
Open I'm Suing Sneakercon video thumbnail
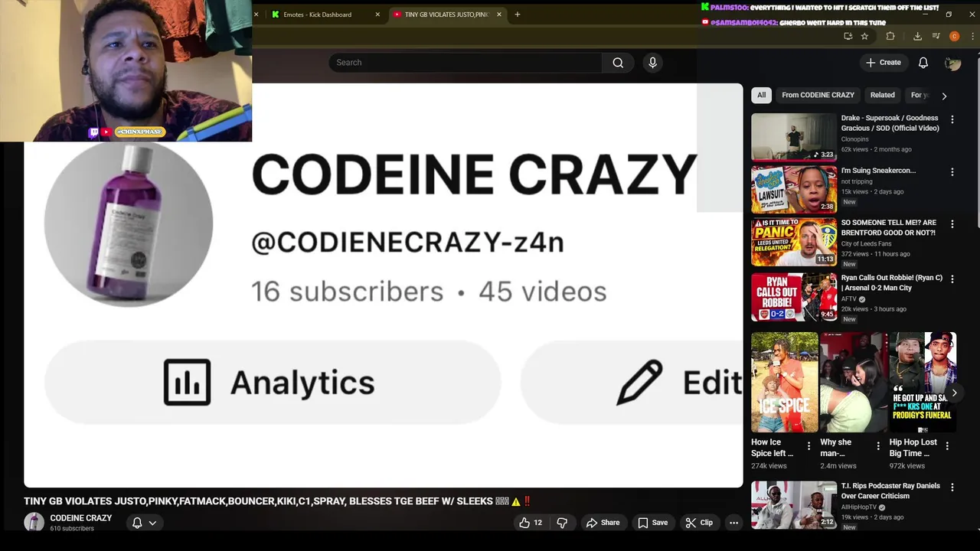(x=794, y=189)
